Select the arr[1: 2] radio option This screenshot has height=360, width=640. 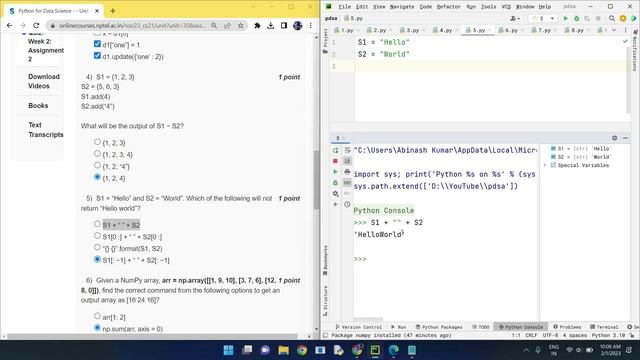coord(97,316)
